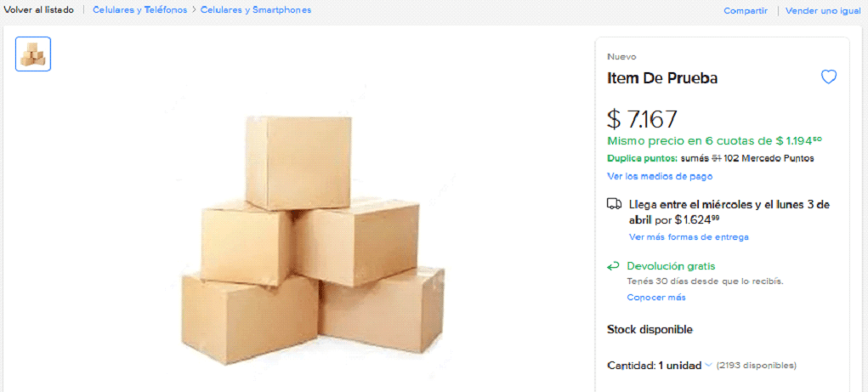The image size is (868, 392).
Task: Click the 'Compartir' link
Action: tap(746, 10)
